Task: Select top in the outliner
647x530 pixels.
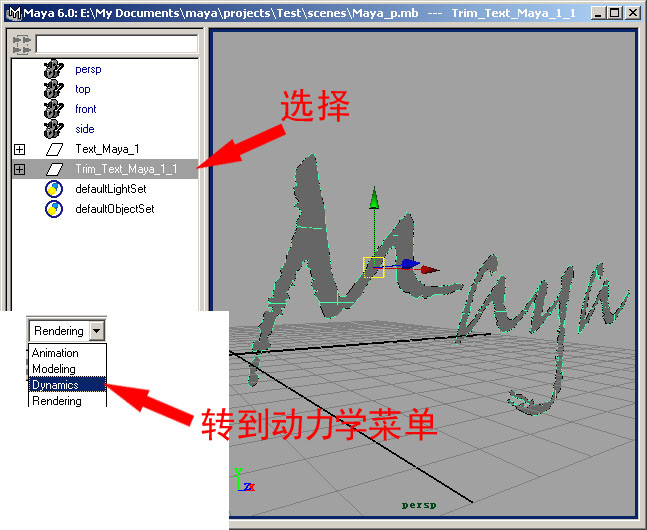Action: pos(83,89)
